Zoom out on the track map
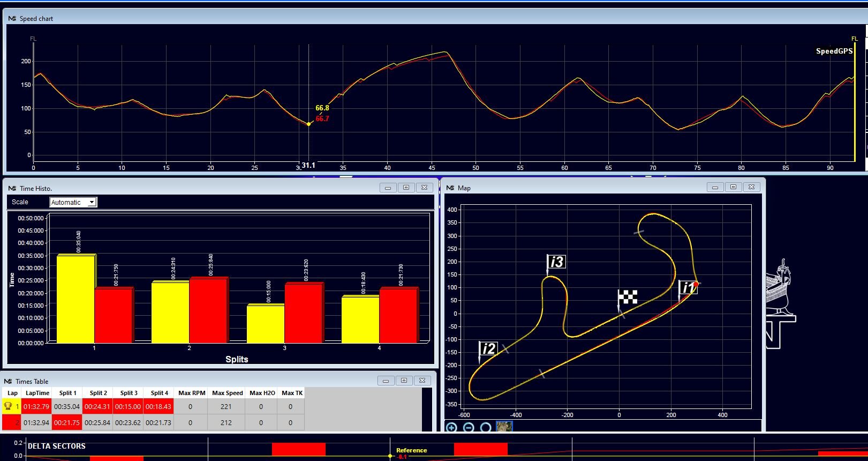 (469, 427)
